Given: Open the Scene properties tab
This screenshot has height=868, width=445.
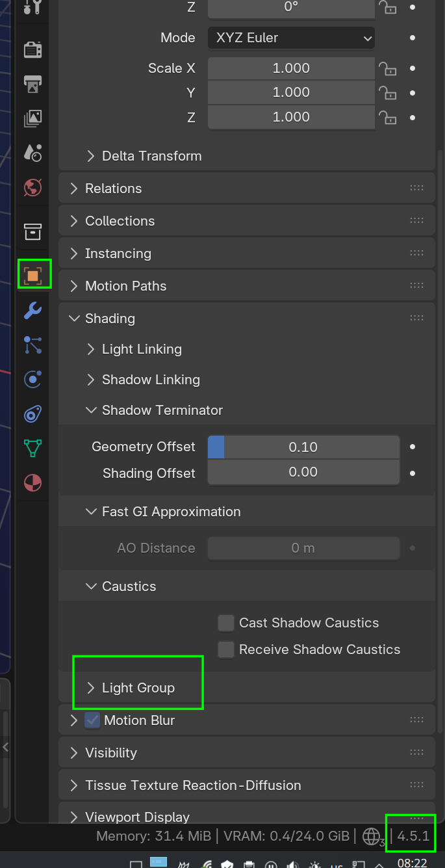Looking at the screenshot, I should click(x=32, y=153).
